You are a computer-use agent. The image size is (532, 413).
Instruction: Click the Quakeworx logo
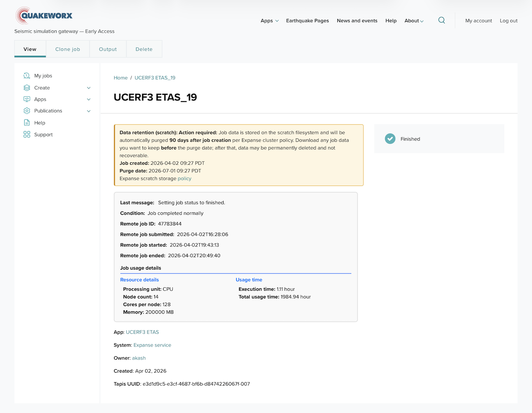click(44, 15)
